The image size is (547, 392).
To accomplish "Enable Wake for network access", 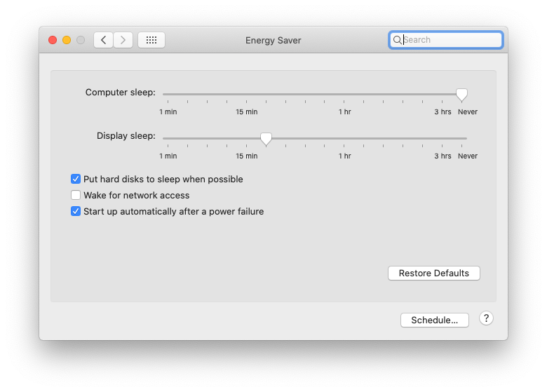I will tap(76, 195).
